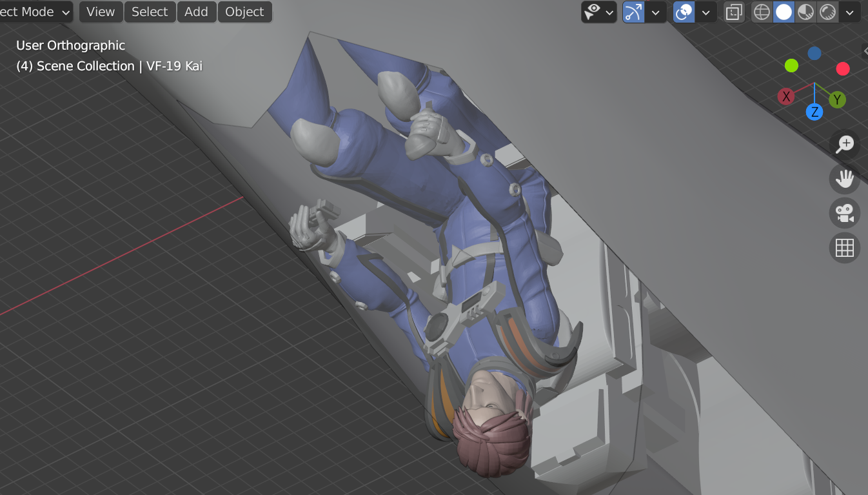Click the hand pan view button
Screen dimensions: 868x495
pos(845,179)
